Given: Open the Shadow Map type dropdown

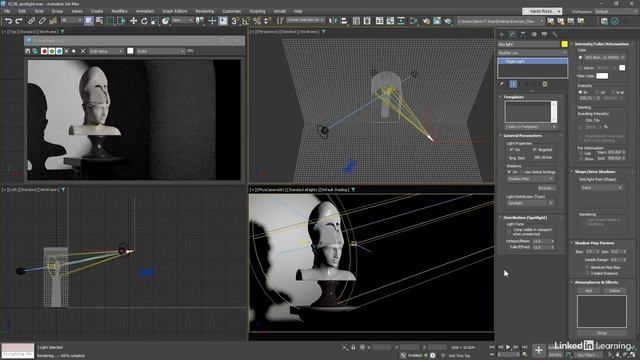Looking at the screenshot, I should [x=530, y=179].
